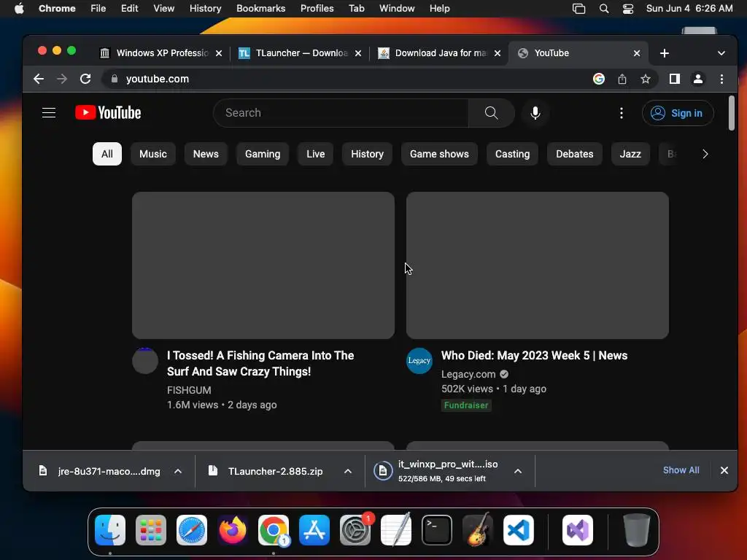Expand options for it_winxp_pro iso download
This screenshot has width=747, height=560.
518,471
